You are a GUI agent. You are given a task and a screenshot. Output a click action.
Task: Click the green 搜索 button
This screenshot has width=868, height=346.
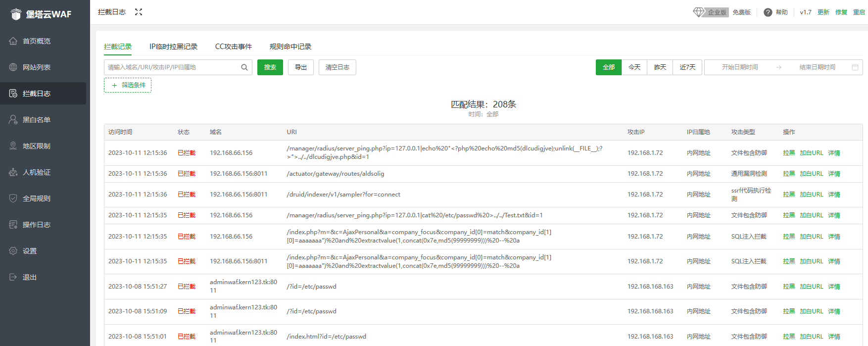click(x=270, y=67)
